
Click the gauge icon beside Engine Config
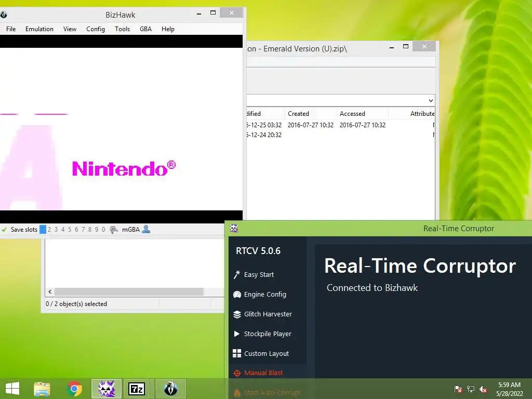click(237, 295)
